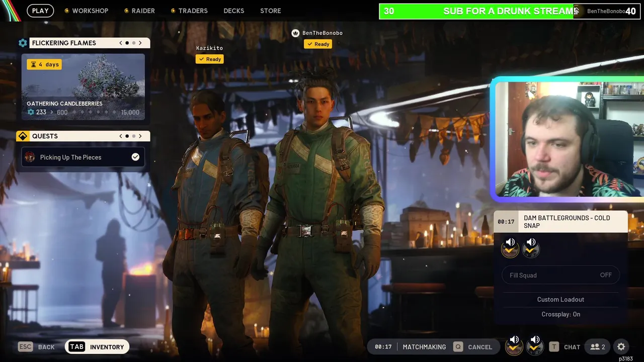Click the Picking Up The Pieces checkmark
The image size is (644, 362).
tap(135, 157)
